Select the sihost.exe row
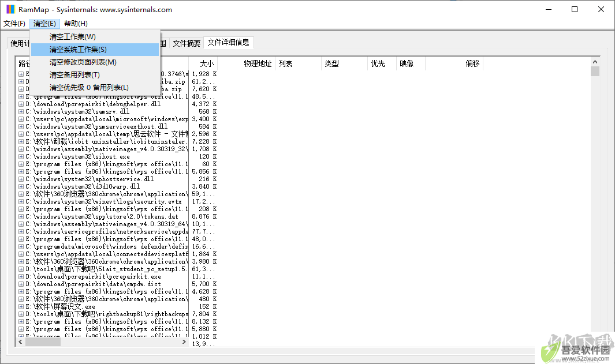This screenshot has width=615, height=364. tap(77, 157)
